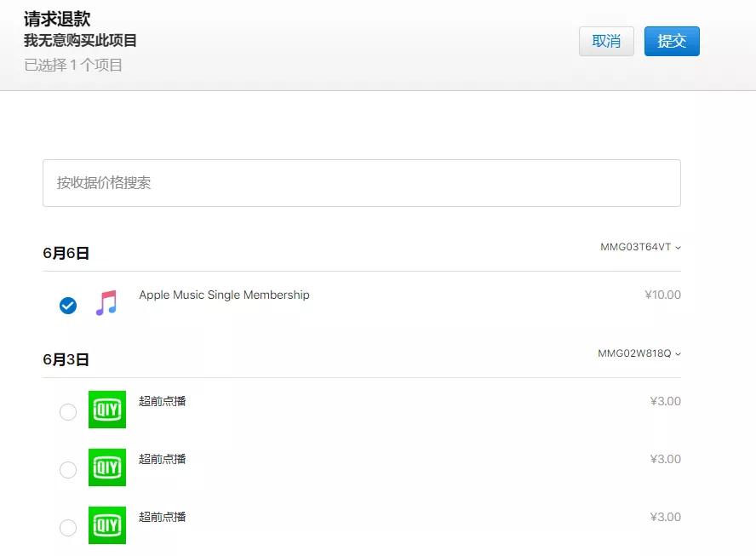Select the third 超前点播 item's checkbox

point(68,528)
